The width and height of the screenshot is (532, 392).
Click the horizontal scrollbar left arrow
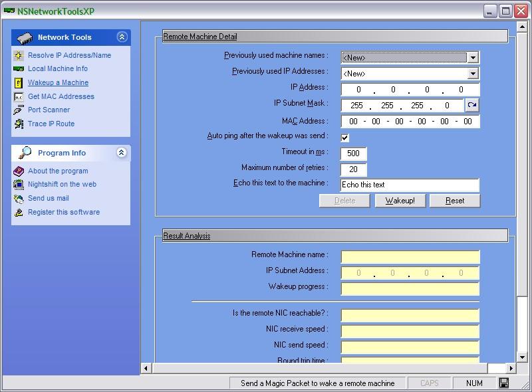(x=146, y=368)
